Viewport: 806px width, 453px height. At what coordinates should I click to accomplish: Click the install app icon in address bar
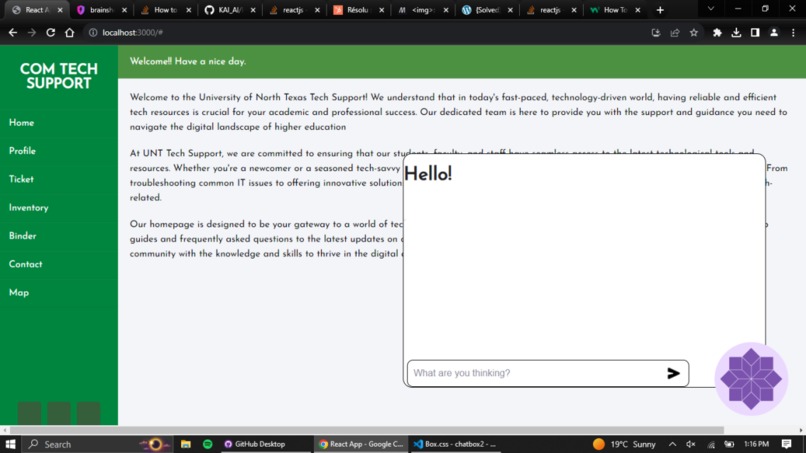(x=655, y=32)
